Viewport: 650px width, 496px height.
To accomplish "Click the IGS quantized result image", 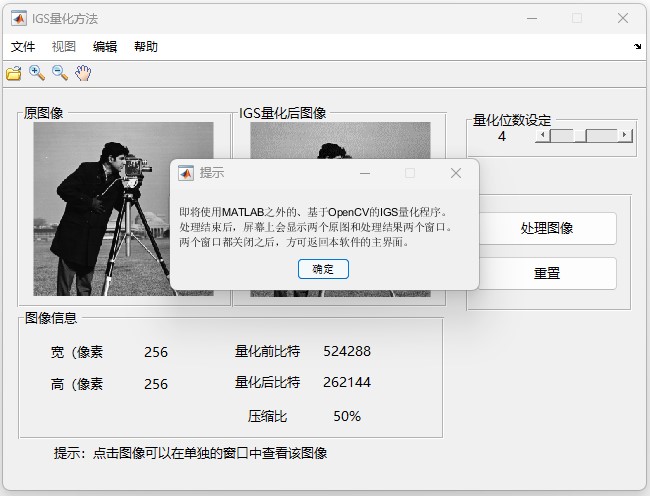I will pos(340,140).
